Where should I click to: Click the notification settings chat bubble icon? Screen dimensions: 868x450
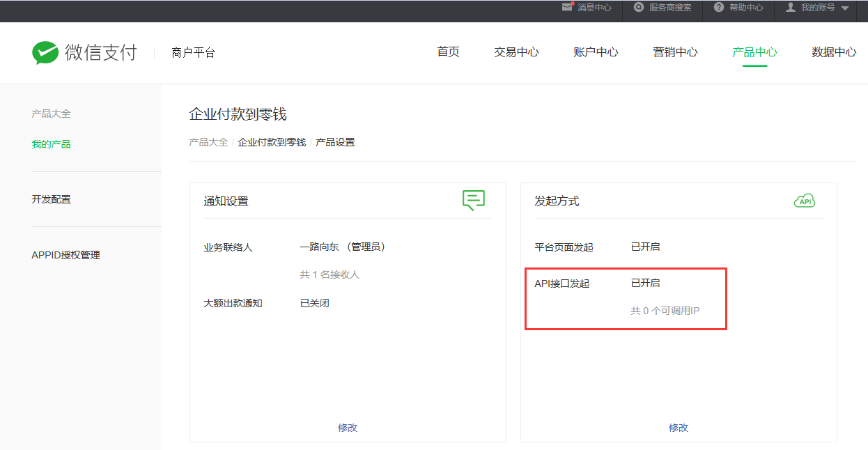[474, 200]
